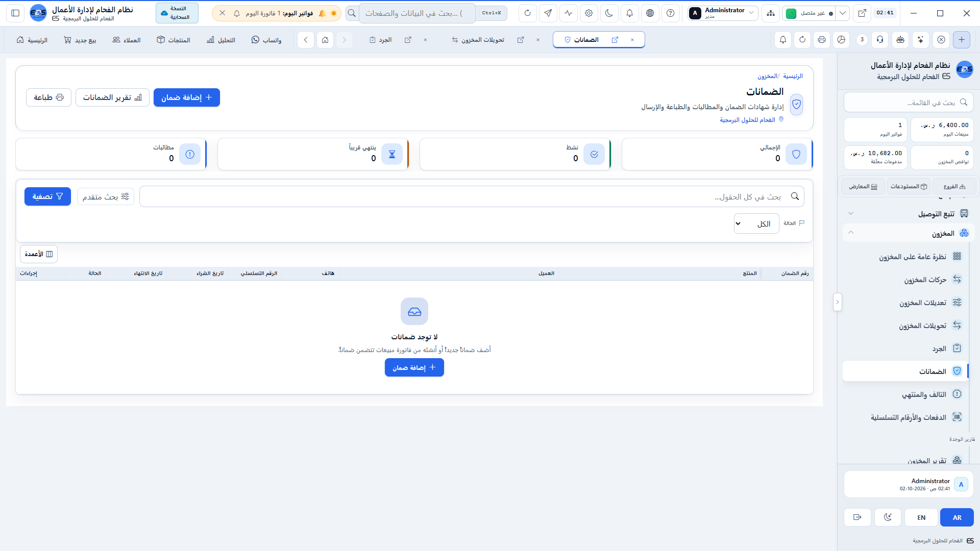
Task: Open واتساب in the top navigation
Action: 266,40
